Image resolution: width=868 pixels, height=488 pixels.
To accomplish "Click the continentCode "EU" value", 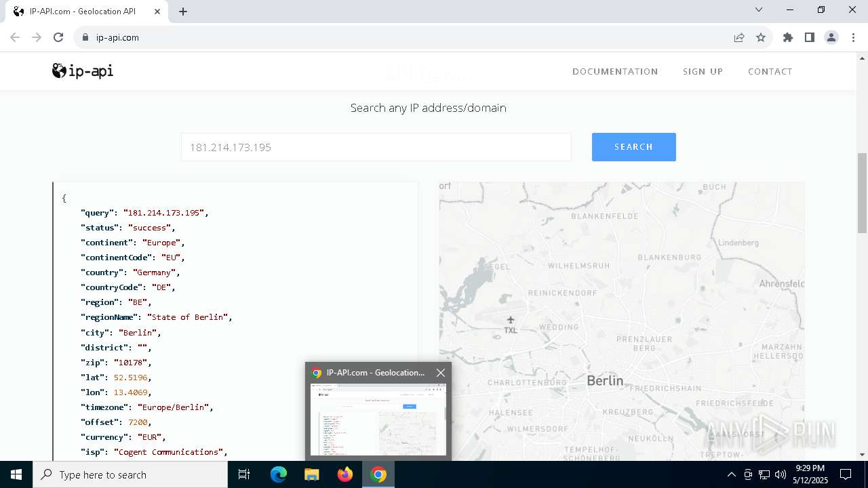I will [x=170, y=258].
